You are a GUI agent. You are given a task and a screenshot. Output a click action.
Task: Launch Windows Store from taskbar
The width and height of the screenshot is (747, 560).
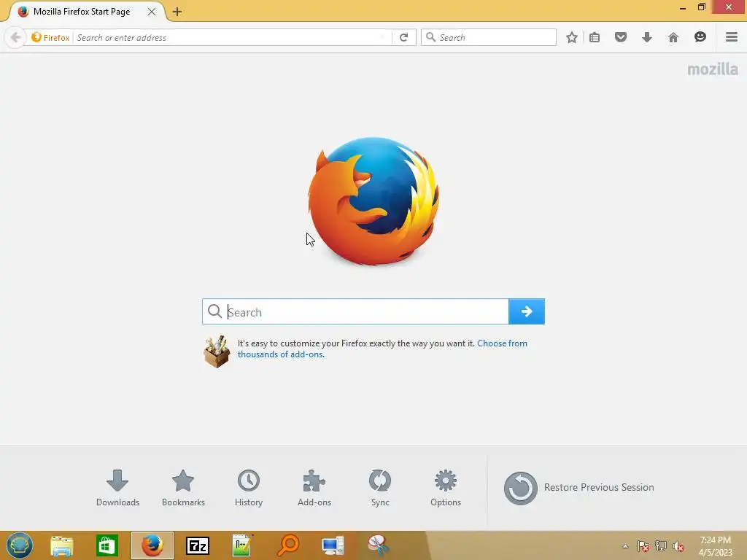[x=107, y=545]
